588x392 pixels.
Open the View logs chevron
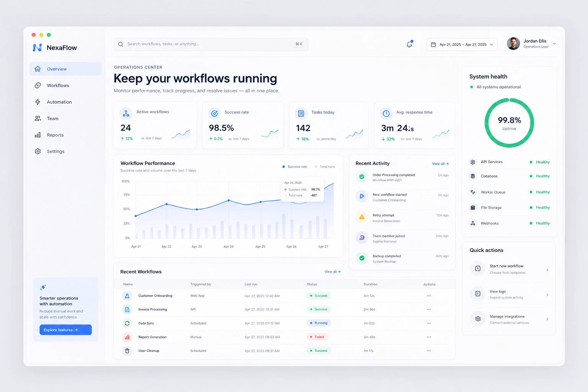[547, 295]
